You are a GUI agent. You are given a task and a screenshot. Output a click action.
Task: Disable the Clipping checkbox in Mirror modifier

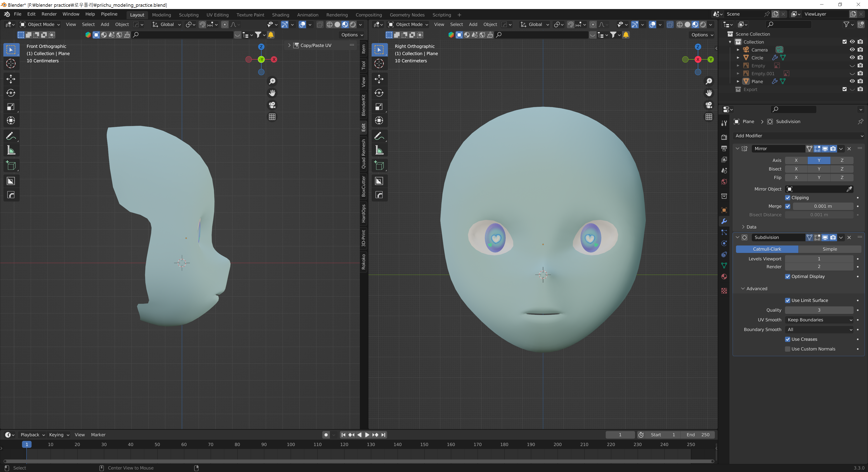[788, 198]
